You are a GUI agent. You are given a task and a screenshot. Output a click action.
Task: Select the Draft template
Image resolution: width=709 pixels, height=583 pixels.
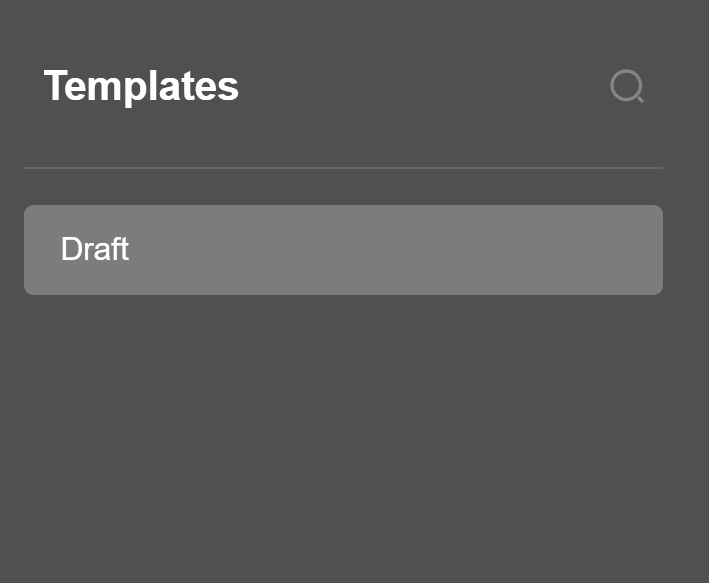343,250
